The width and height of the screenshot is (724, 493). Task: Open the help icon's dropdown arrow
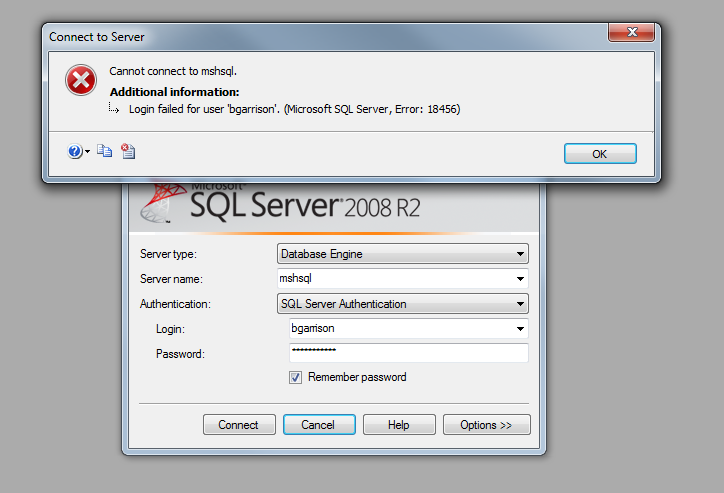[87, 151]
